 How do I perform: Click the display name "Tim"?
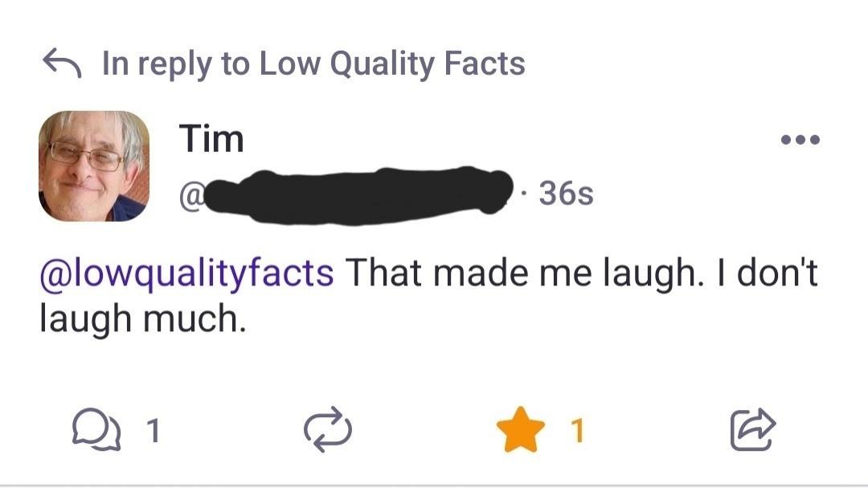(211, 139)
